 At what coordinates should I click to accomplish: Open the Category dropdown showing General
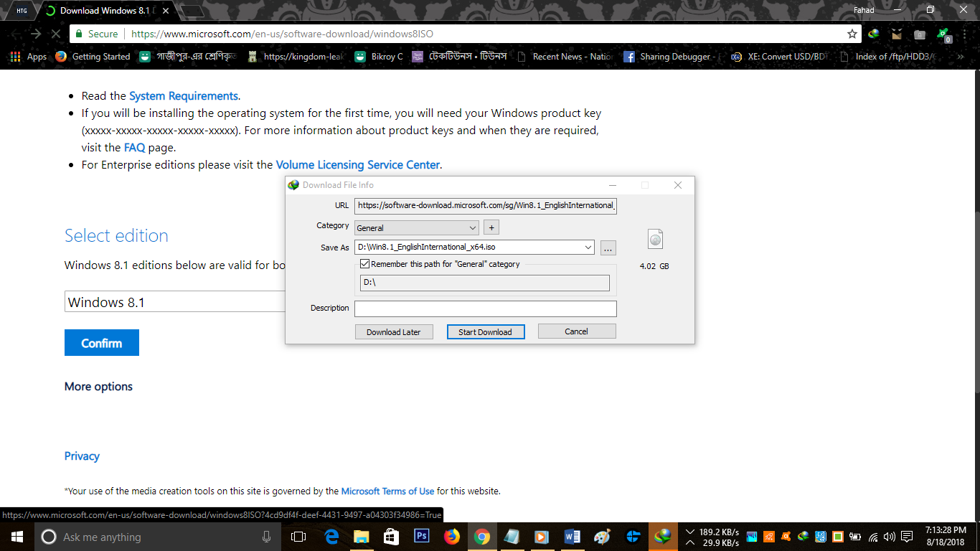[x=417, y=227]
